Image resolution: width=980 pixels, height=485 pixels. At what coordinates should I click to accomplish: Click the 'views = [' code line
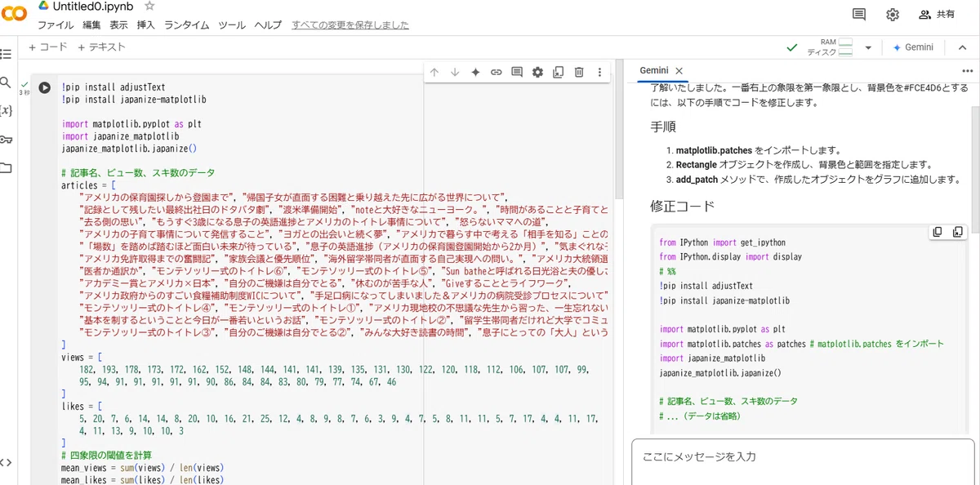point(82,358)
